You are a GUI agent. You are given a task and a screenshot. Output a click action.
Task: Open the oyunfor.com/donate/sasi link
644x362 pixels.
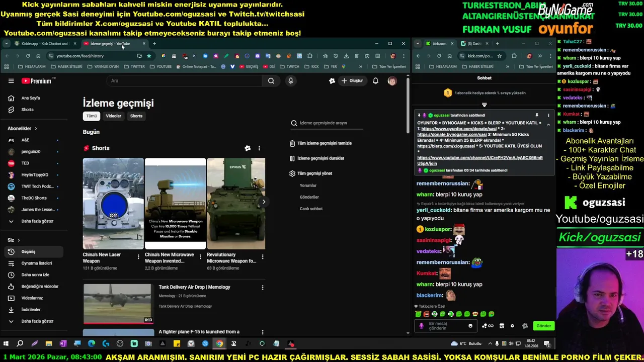pyautogui.click(x=459, y=129)
